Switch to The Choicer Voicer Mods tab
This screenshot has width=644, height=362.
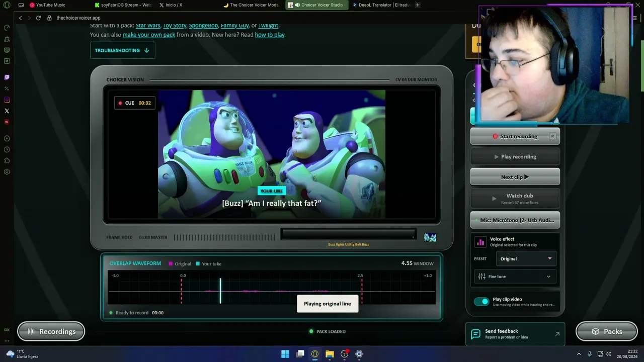tap(252, 5)
